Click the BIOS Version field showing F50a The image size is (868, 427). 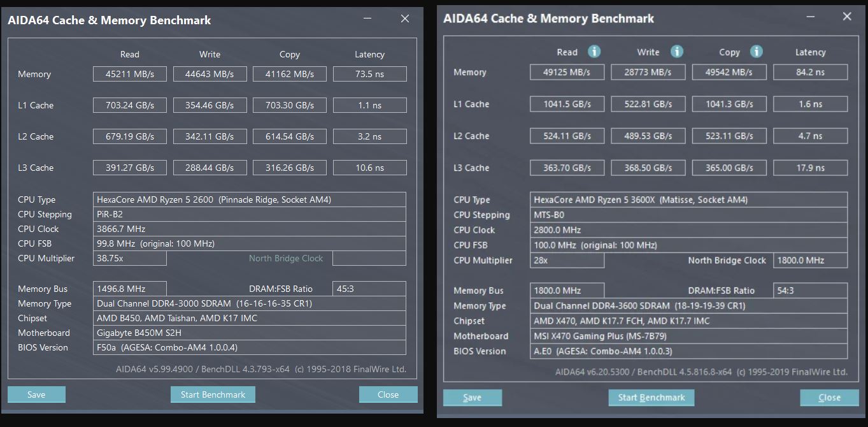pos(250,347)
